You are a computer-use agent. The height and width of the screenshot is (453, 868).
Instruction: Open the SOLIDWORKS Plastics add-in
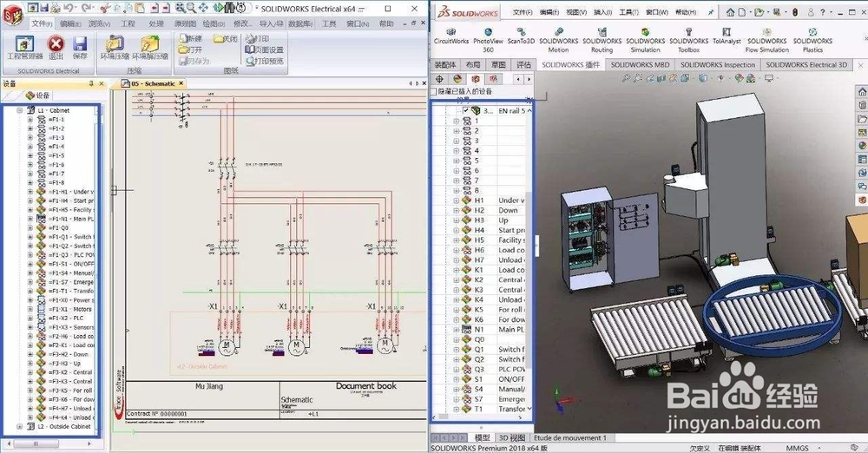coord(812,41)
